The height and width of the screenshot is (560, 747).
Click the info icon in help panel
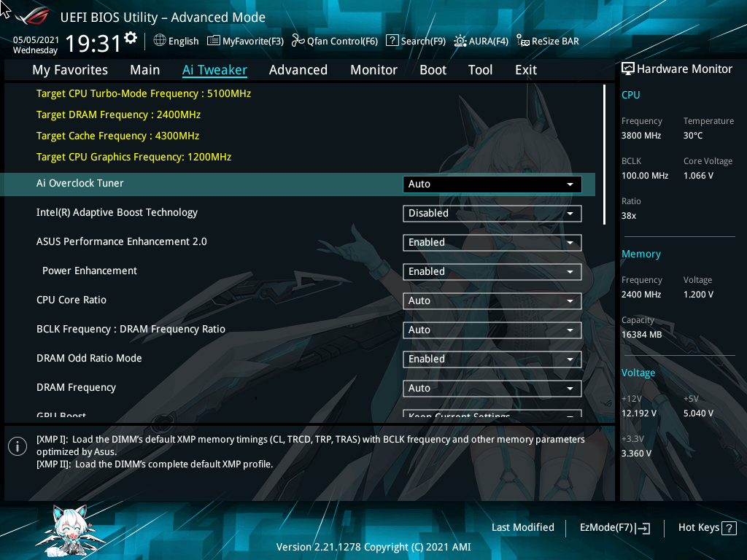coord(18,446)
